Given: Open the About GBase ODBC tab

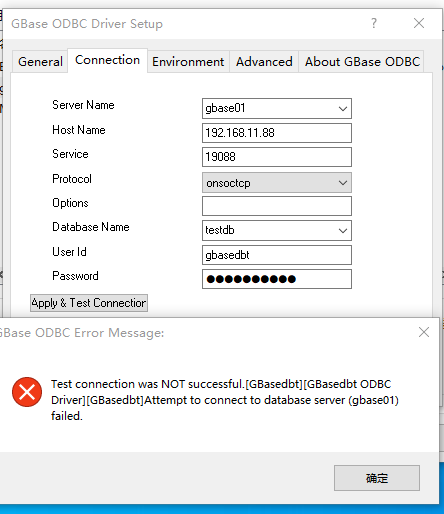Looking at the screenshot, I should click(362, 62).
